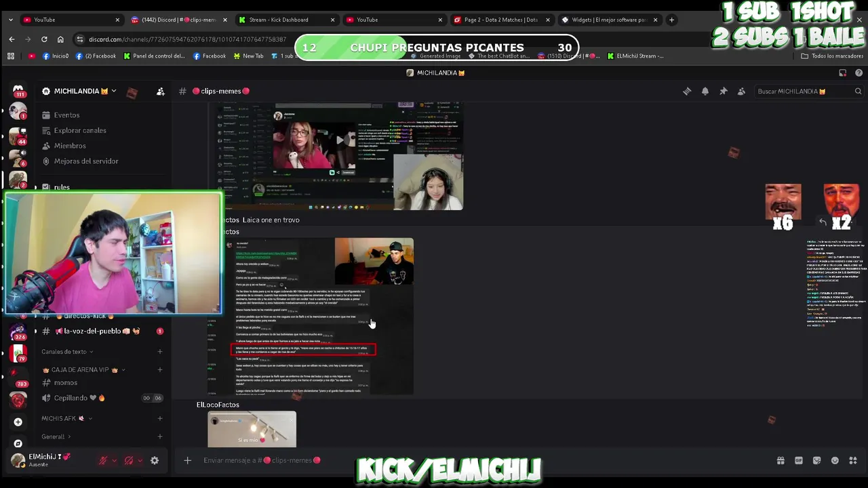Create channel in CAJA DE ARENA VIP
Screen dimensions: 868x488
tap(160, 370)
